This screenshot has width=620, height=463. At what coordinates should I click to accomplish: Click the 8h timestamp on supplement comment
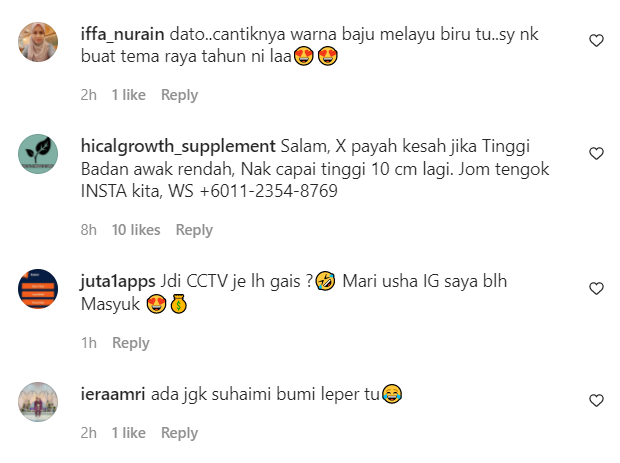(89, 230)
